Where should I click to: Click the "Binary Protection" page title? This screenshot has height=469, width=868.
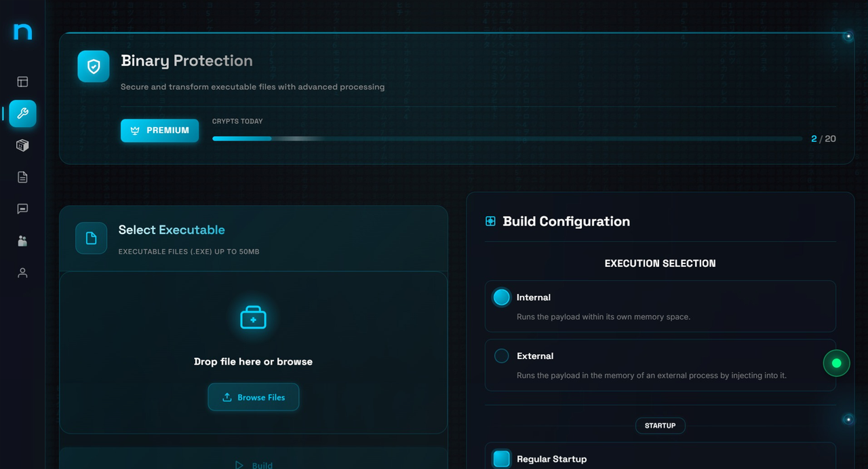(187, 61)
